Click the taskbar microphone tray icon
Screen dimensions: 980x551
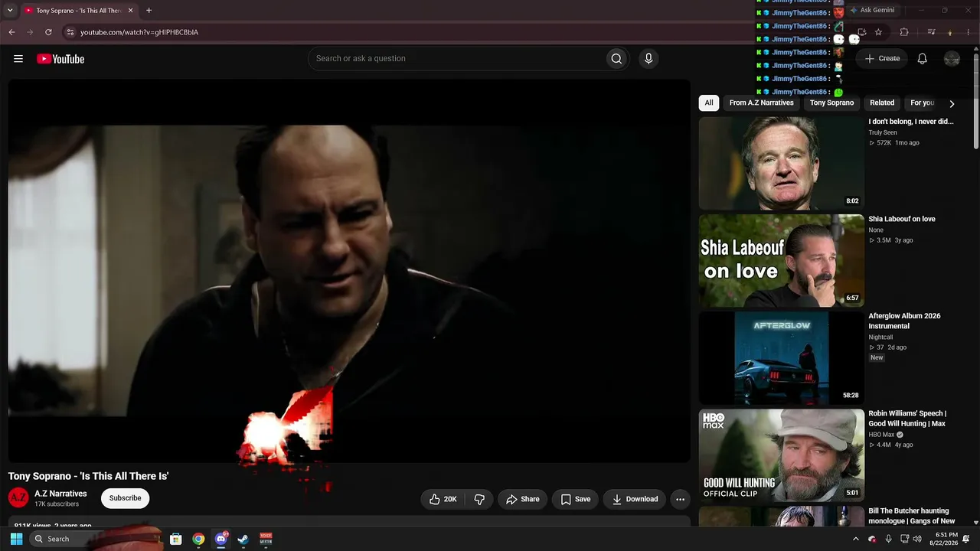(x=888, y=539)
